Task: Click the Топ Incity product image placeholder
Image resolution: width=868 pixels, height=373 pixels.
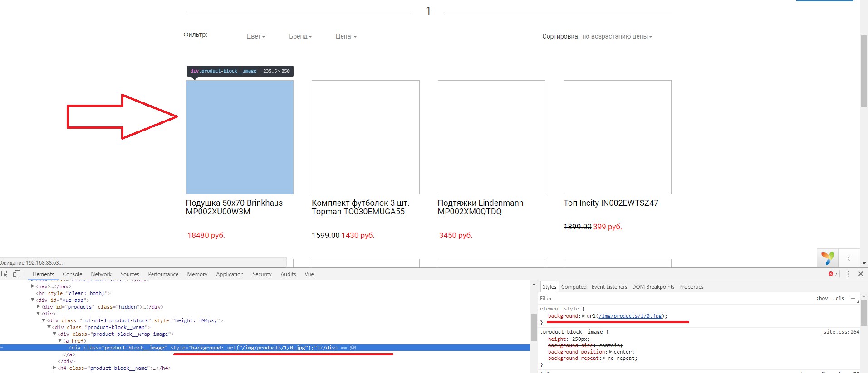Action: pos(618,137)
